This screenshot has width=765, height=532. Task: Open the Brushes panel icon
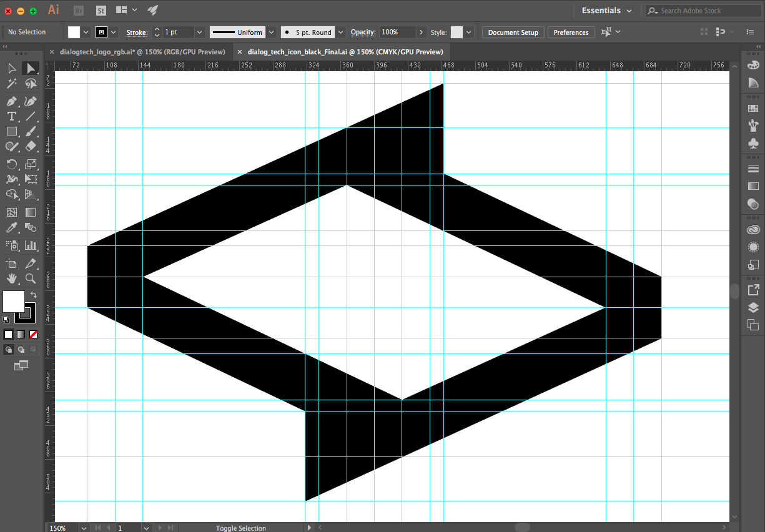(x=753, y=126)
